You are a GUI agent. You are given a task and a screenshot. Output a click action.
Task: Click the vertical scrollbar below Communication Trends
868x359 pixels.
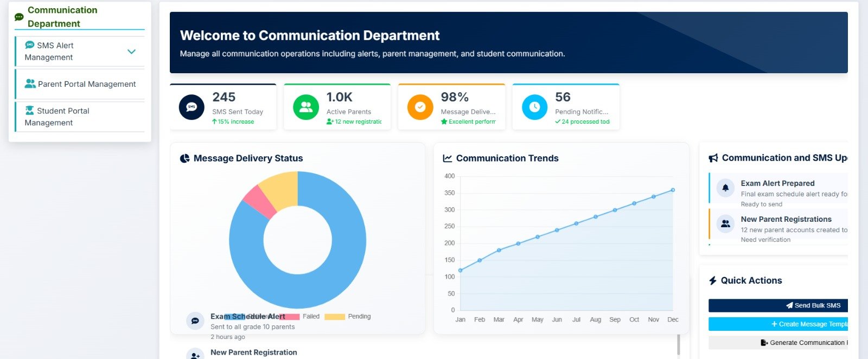678,344
